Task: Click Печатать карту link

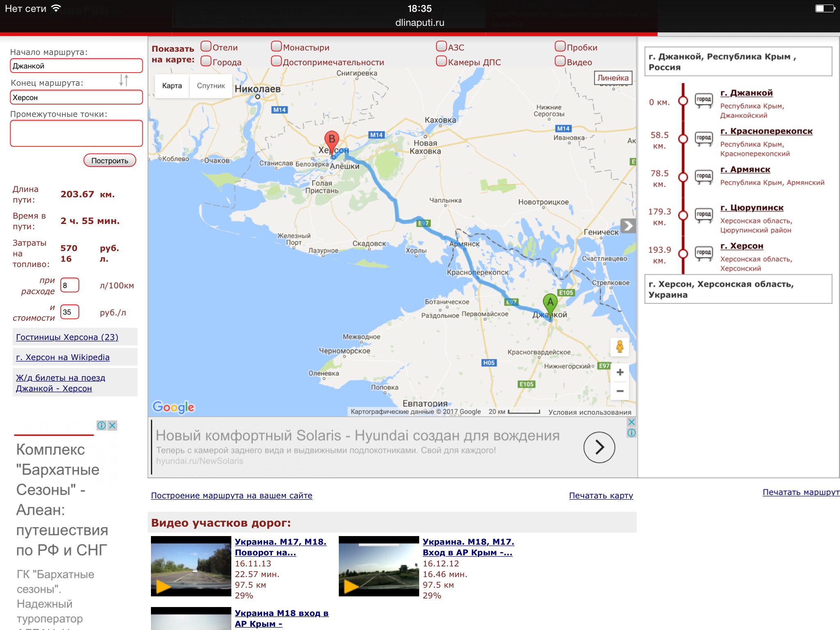Action: click(601, 495)
